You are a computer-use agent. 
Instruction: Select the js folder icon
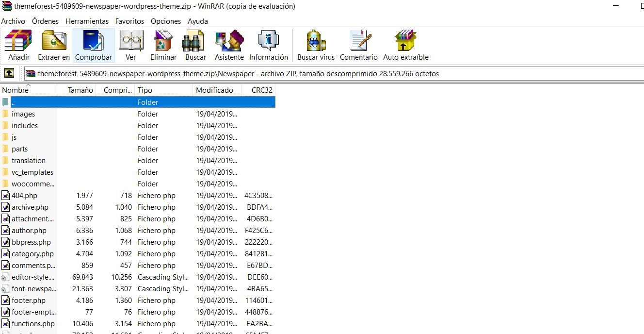point(5,137)
